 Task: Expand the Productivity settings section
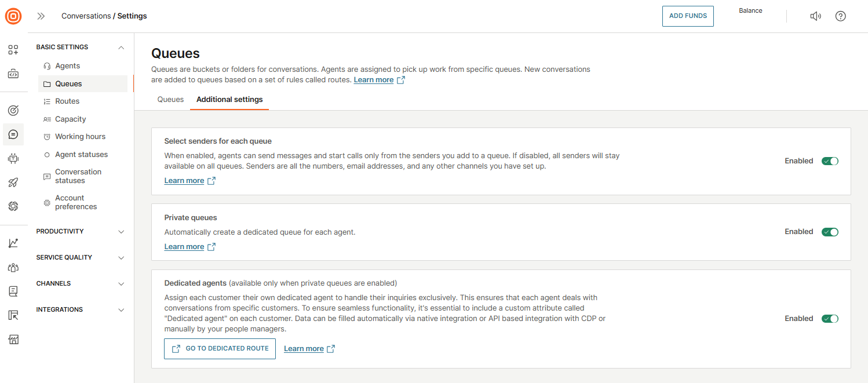click(81, 232)
